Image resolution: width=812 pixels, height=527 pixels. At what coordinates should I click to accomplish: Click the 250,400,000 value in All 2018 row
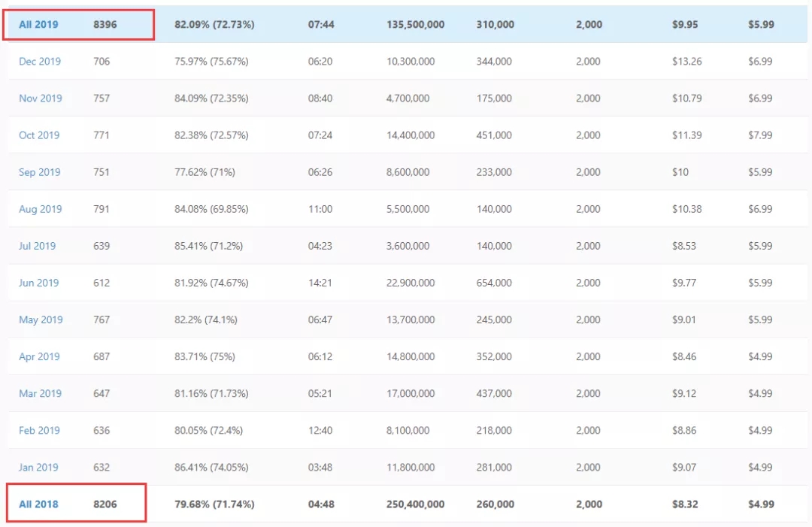pos(415,504)
